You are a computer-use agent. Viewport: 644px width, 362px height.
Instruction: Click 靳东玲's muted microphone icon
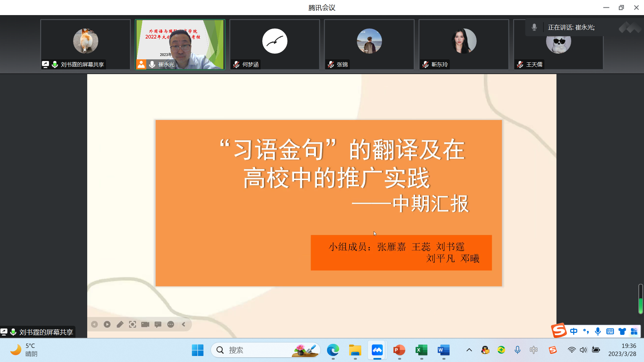pos(426,64)
